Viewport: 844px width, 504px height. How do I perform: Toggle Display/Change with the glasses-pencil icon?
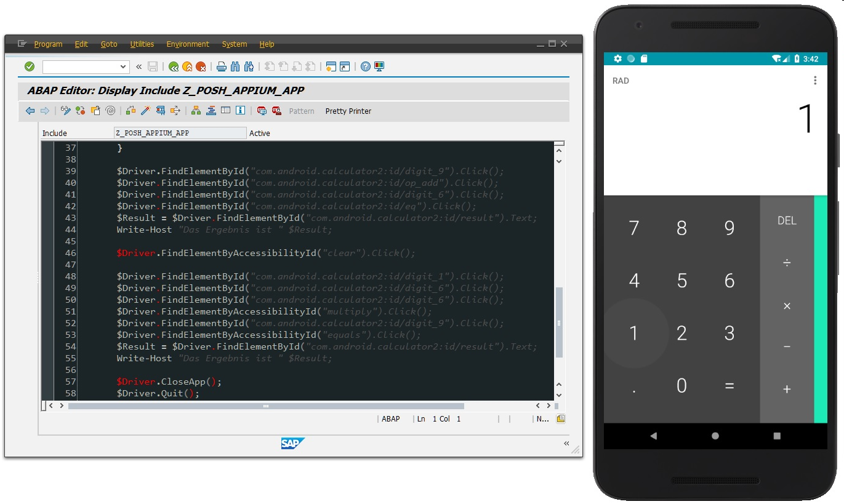tap(66, 111)
